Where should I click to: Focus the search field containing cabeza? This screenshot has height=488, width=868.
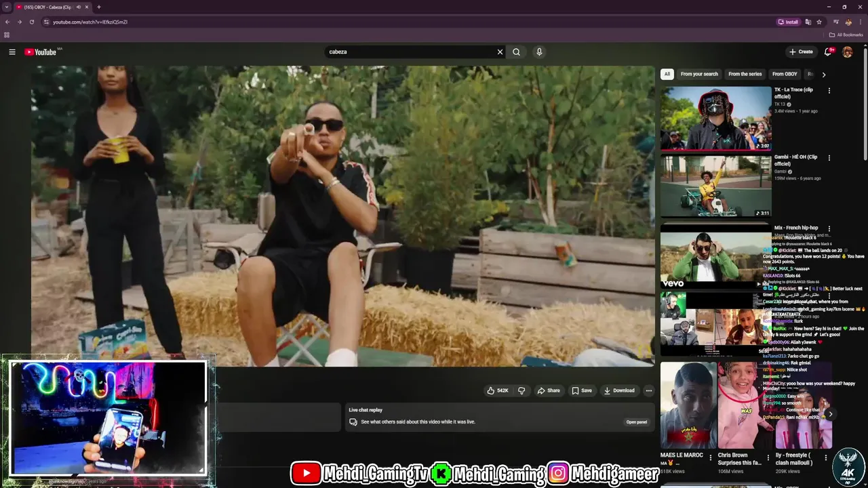pyautogui.click(x=410, y=52)
